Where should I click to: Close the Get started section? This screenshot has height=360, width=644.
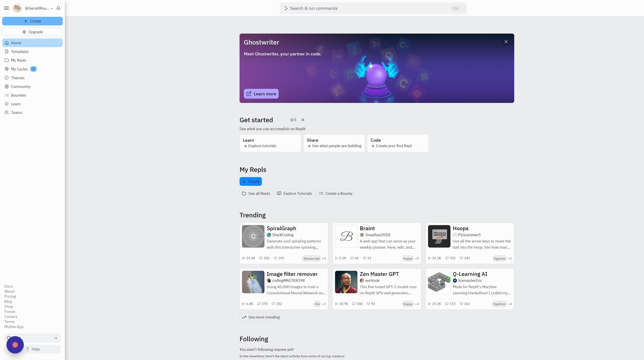point(303,120)
